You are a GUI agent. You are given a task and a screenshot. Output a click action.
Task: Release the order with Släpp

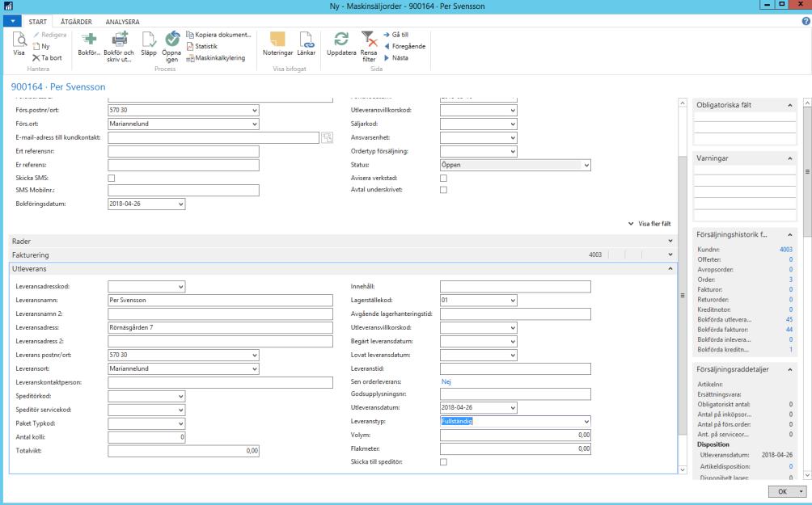pyautogui.click(x=149, y=44)
